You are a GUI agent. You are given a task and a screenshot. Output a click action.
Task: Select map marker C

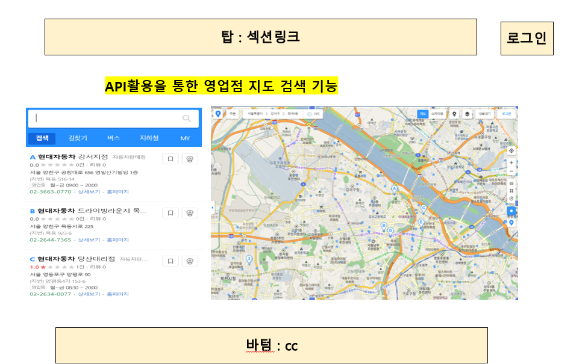coord(424,209)
